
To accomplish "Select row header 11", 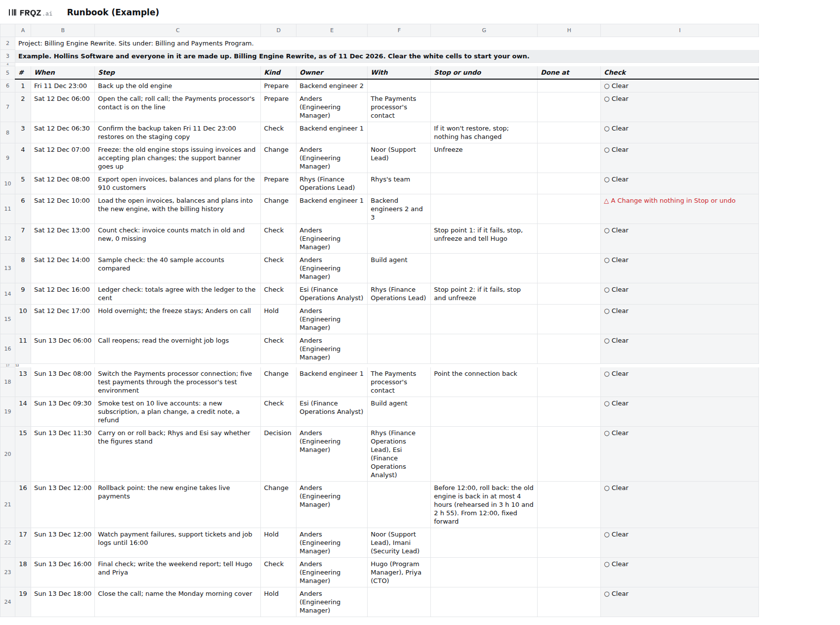I will [x=7, y=209].
